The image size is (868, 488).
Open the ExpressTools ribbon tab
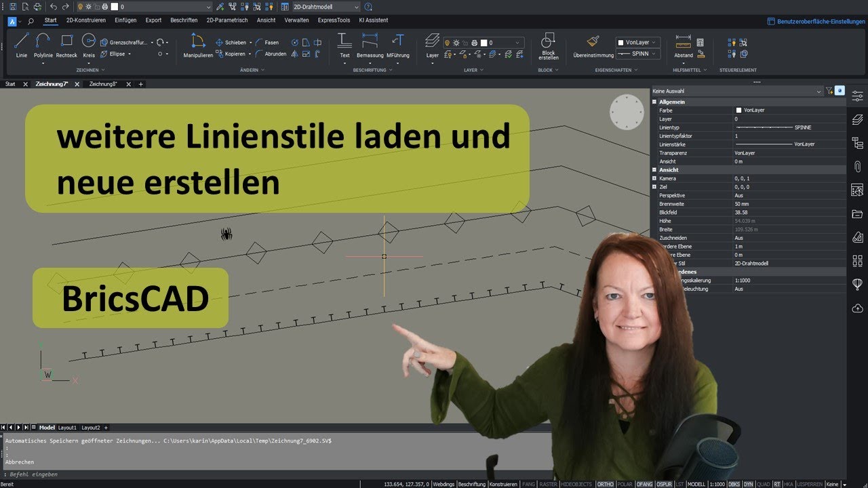point(334,20)
